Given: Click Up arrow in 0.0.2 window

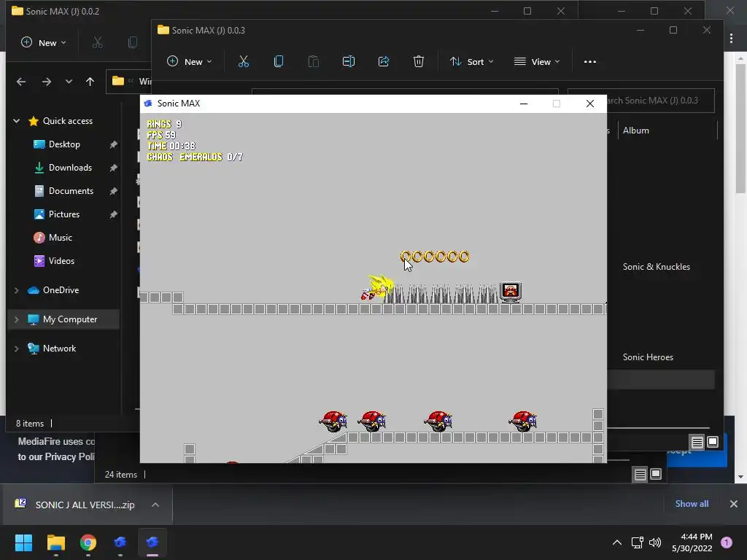Looking at the screenshot, I should [x=90, y=82].
